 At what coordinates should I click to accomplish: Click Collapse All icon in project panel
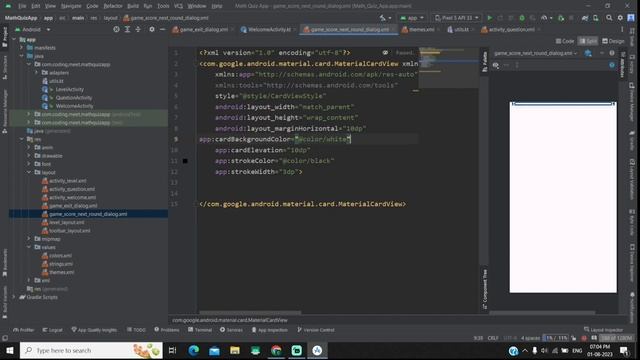pos(138,29)
